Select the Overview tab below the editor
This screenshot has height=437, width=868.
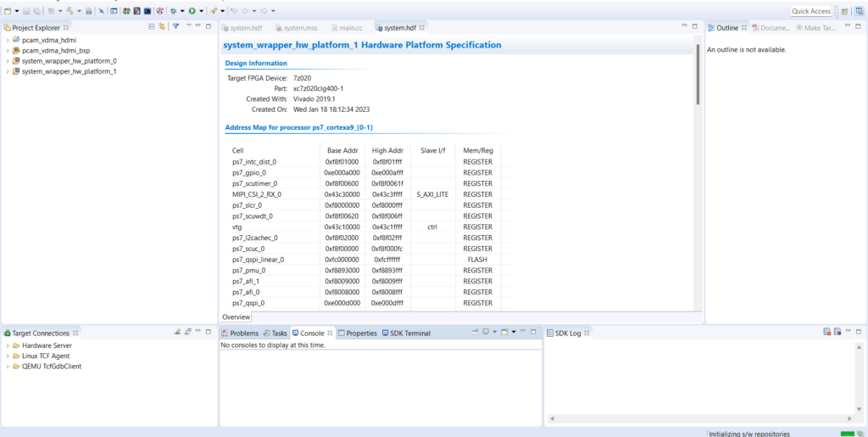236,317
